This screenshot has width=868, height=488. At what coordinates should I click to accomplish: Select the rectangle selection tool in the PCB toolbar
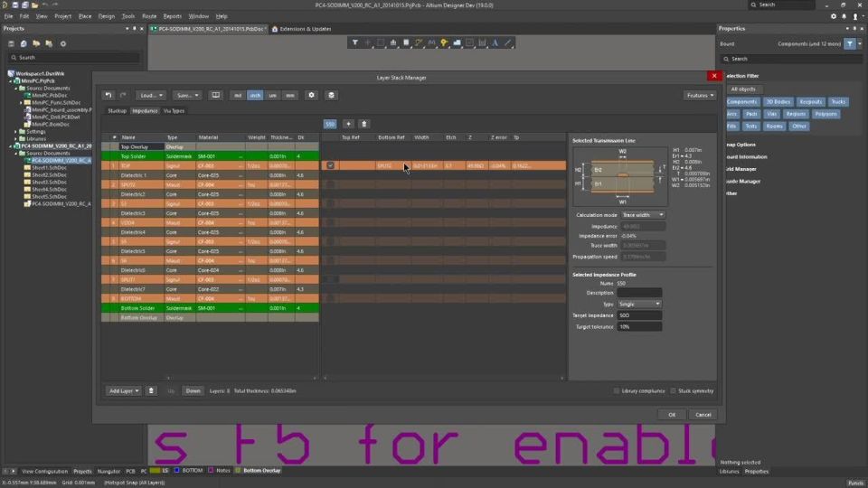pyautogui.click(x=381, y=42)
